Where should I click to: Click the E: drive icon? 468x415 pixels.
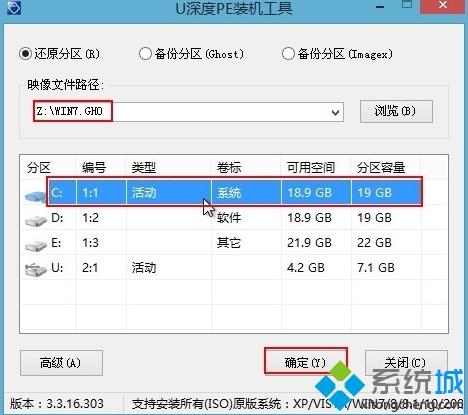click(x=35, y=246)
